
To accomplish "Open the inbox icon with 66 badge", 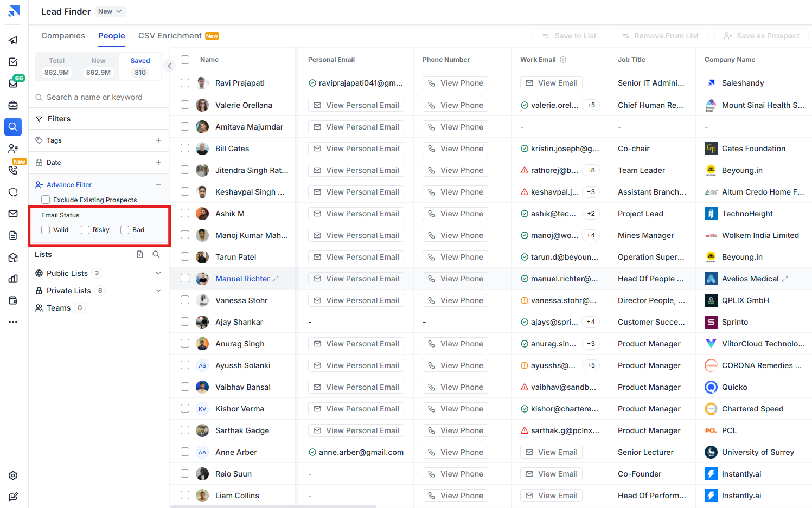I will (13, 83).
